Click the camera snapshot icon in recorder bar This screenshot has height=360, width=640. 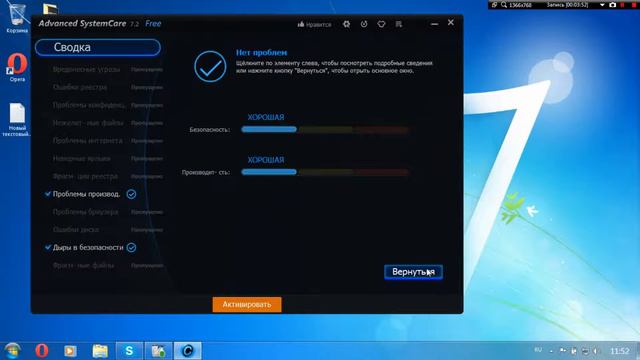[612, 5]
